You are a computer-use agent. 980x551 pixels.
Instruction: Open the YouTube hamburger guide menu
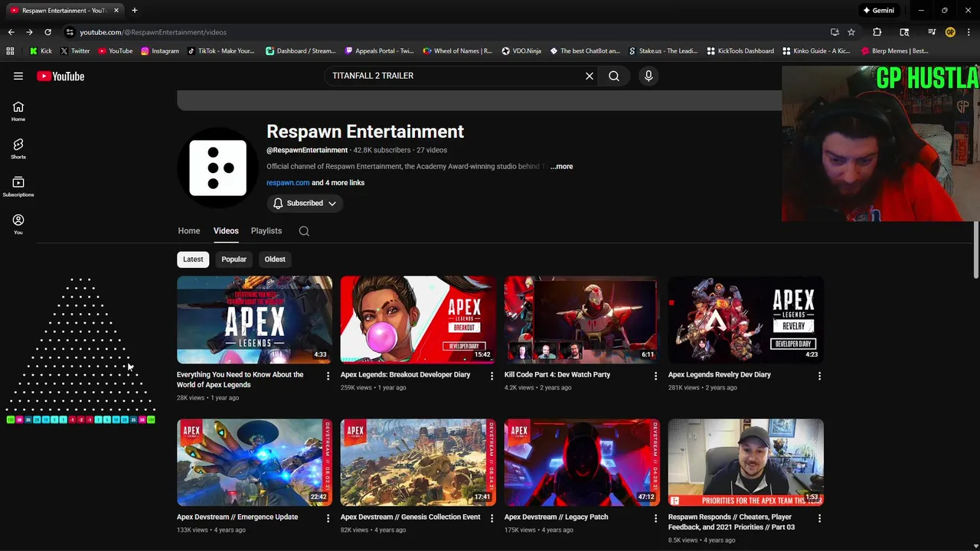(x=18, y=76)
